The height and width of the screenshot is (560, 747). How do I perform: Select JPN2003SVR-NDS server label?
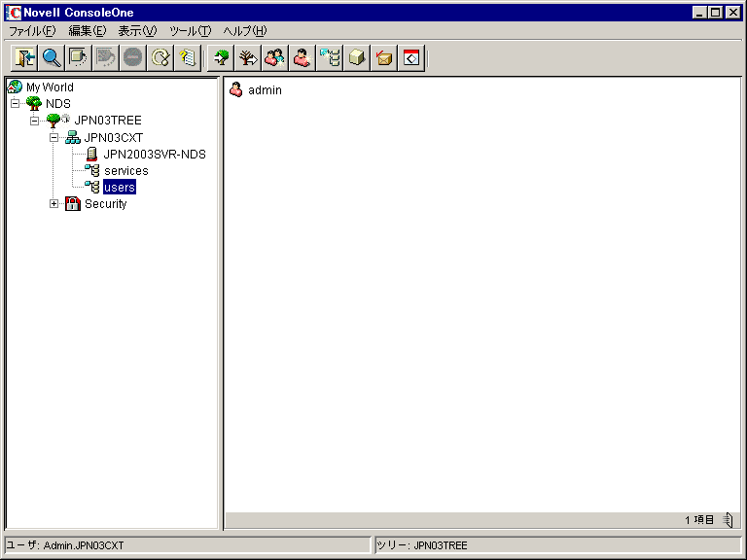click(155, 155)
